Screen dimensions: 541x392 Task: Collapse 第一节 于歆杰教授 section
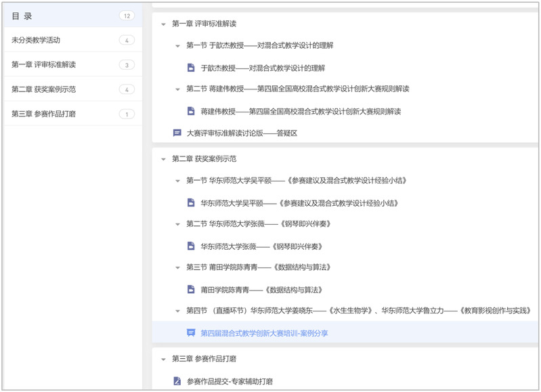[177, 46]
